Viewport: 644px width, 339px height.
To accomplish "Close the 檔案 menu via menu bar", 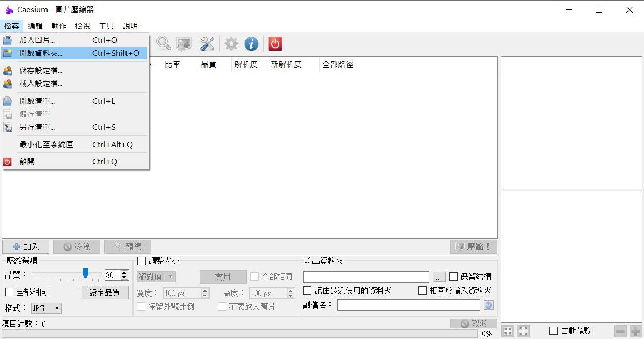I will click(x=11, y=26).
